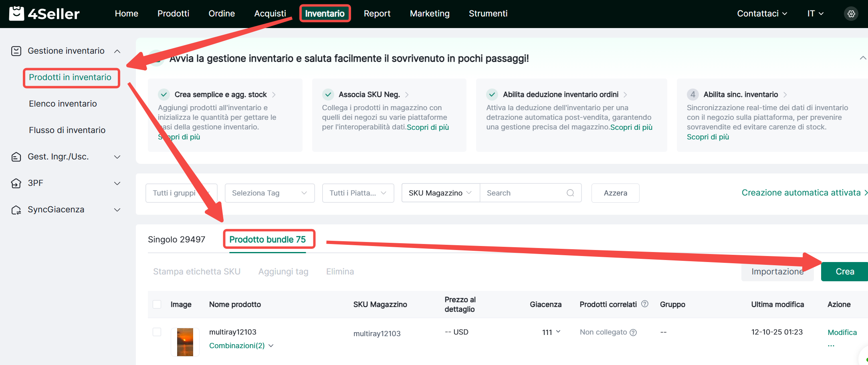
Task: Open the Seleziona Tag dropdown
Action: click(x=269, y=193)
